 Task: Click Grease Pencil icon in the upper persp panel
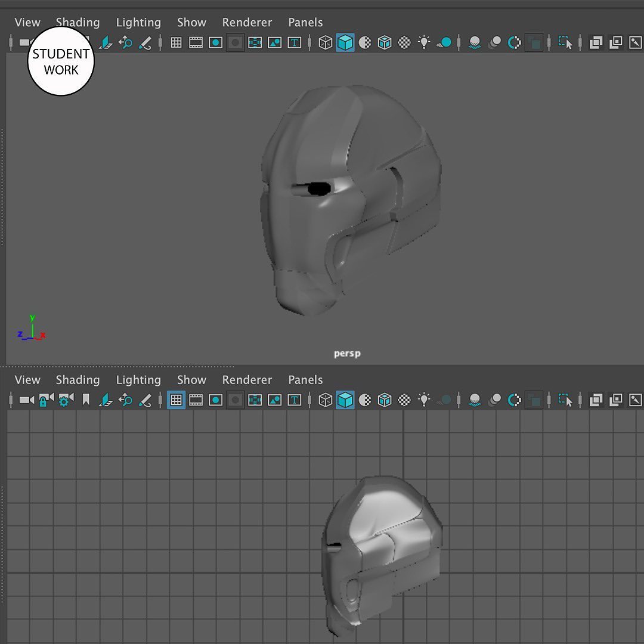coord(145,43)
